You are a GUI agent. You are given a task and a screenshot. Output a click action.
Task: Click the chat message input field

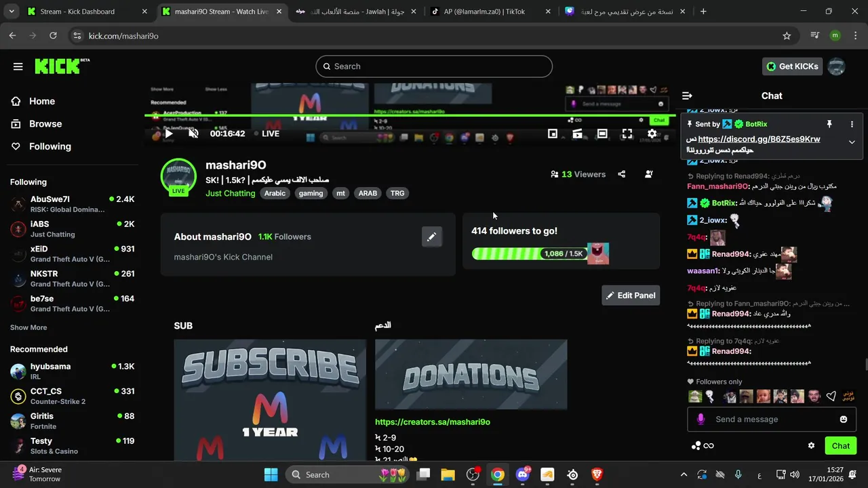tap(772, 419)
